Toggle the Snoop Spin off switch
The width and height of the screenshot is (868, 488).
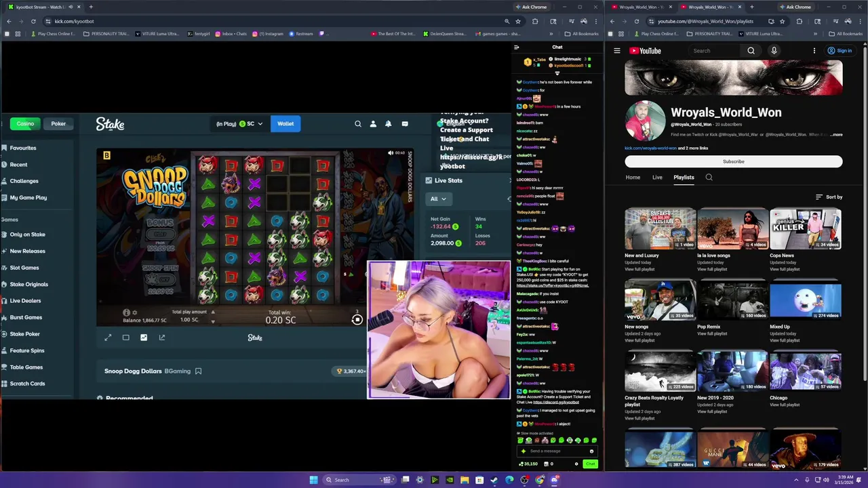click(160, 278)
